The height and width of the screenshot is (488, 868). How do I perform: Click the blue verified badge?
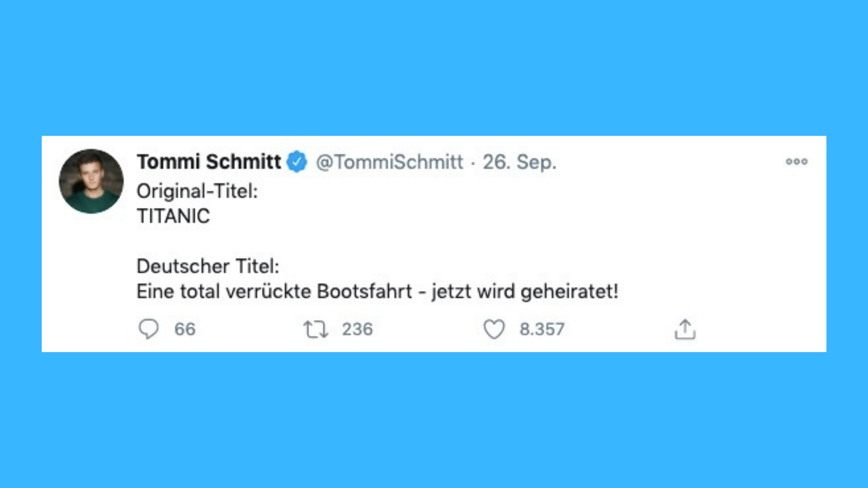pos(297,162)
